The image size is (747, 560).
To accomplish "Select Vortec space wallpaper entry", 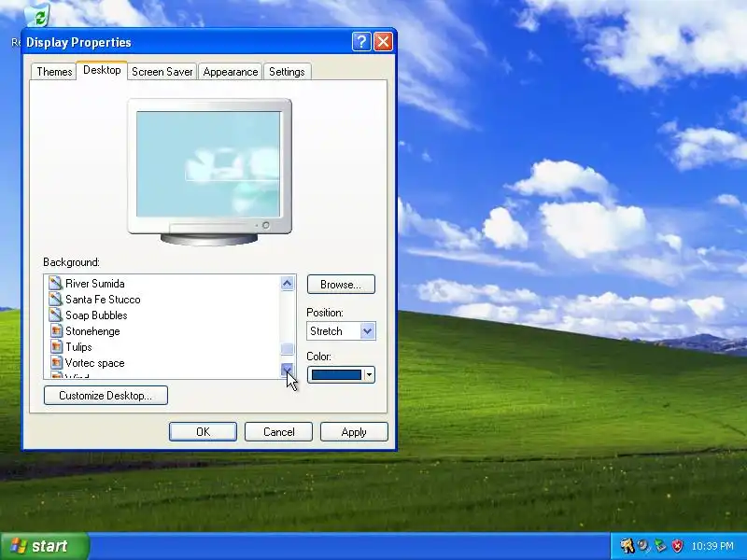I will [95, 362].
